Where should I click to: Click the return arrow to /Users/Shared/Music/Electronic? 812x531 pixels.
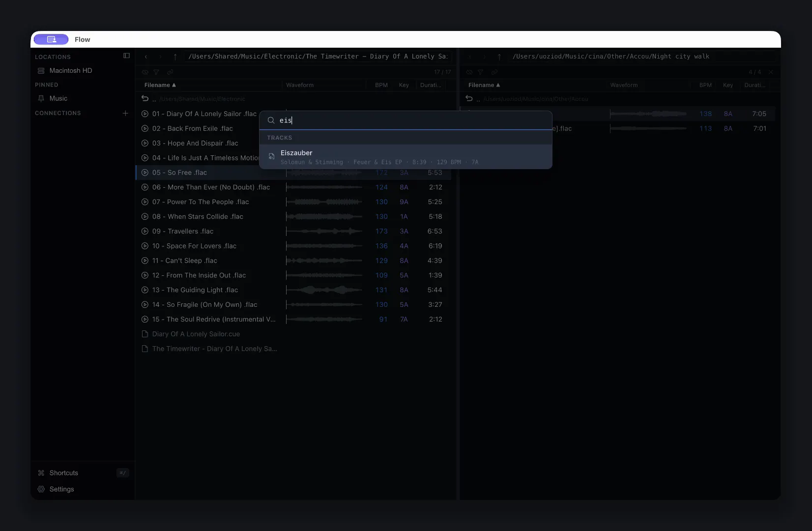(x=145, y=98)
